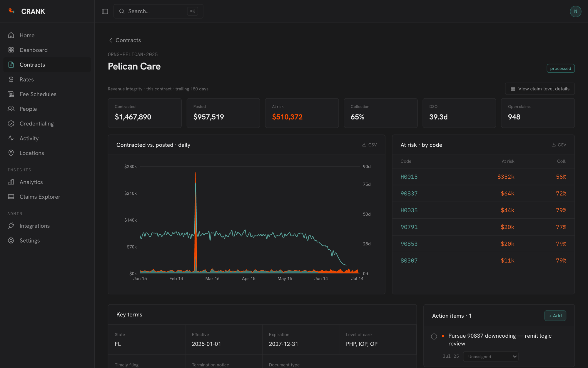Mark Pursue 90837 downcoding item complete
588x368 pixels.
(434, 336)
